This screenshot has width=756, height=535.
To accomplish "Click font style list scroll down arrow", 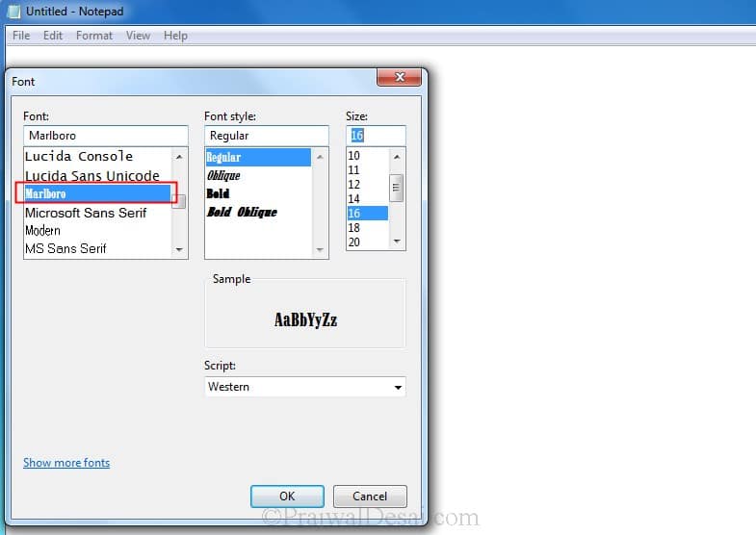I will [x=320, y=249].
